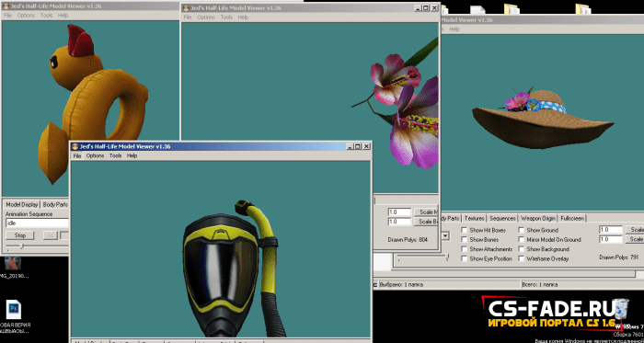Image resolution: width=644 pixels, height=343 pixels.
Task: Toggle Mirror Model On Ground
Action: point(522,240)
